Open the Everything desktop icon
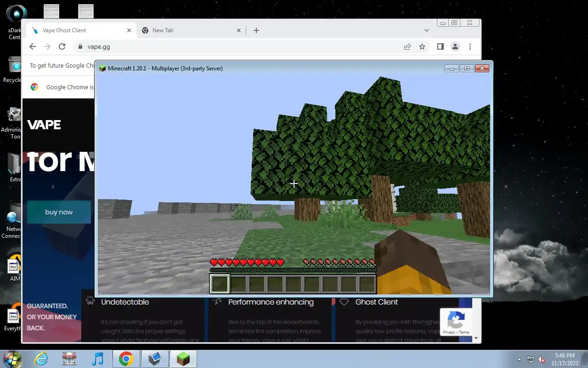Viewport: 588px width, 368px height. pos(13,317)
